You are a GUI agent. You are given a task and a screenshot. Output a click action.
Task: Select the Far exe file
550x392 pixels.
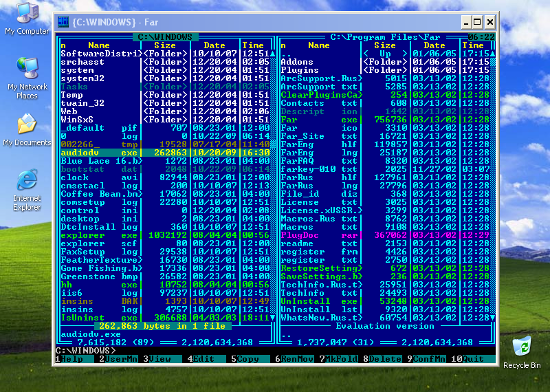pyautogui.click(x=385, y=120)
